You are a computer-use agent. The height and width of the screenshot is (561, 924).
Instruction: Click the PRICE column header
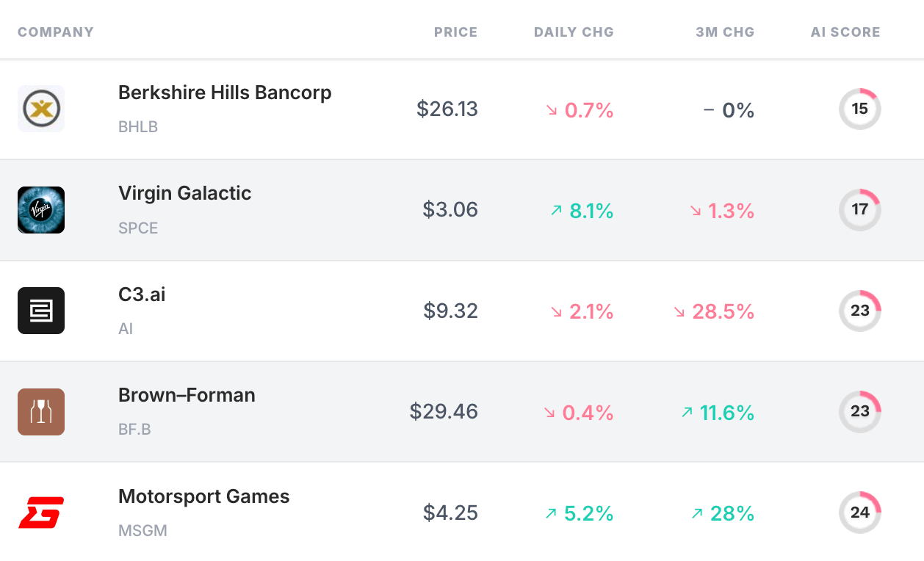click(455, 32)
